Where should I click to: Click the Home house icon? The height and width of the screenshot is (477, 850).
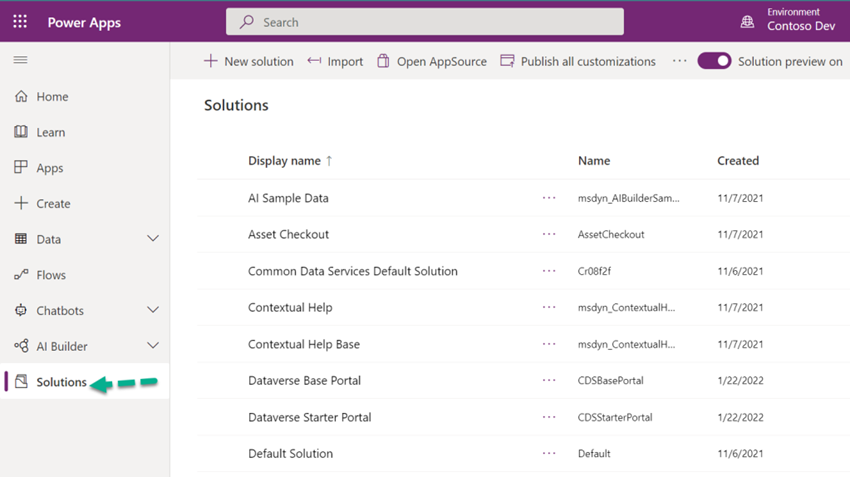click(x=21, y=96)
